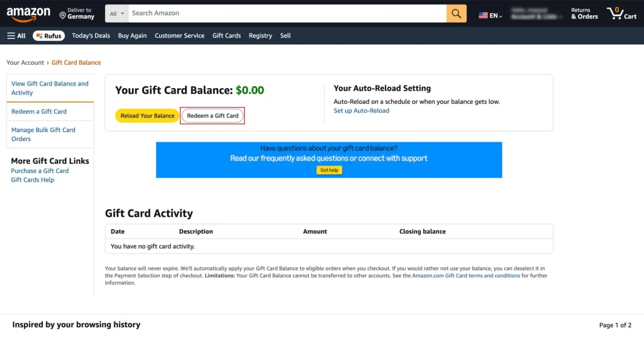Open the blurred Account & Lists menu
Viewport: 644px width, 339px height.
536,14
